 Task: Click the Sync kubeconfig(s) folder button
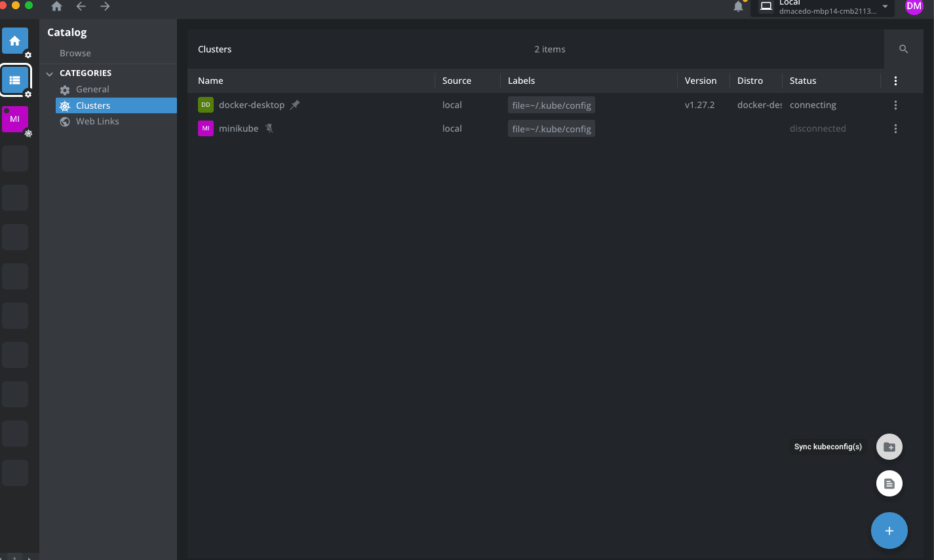click(x=889, y=447)
